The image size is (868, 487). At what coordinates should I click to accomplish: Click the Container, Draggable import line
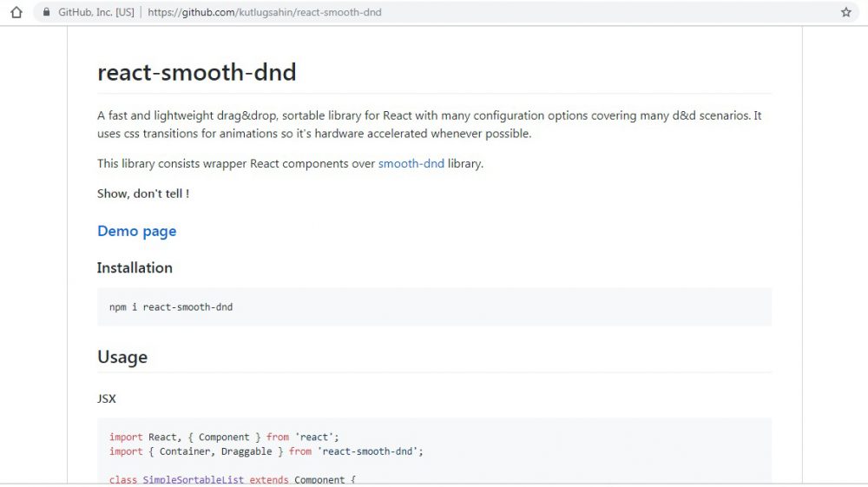[266, 451]
